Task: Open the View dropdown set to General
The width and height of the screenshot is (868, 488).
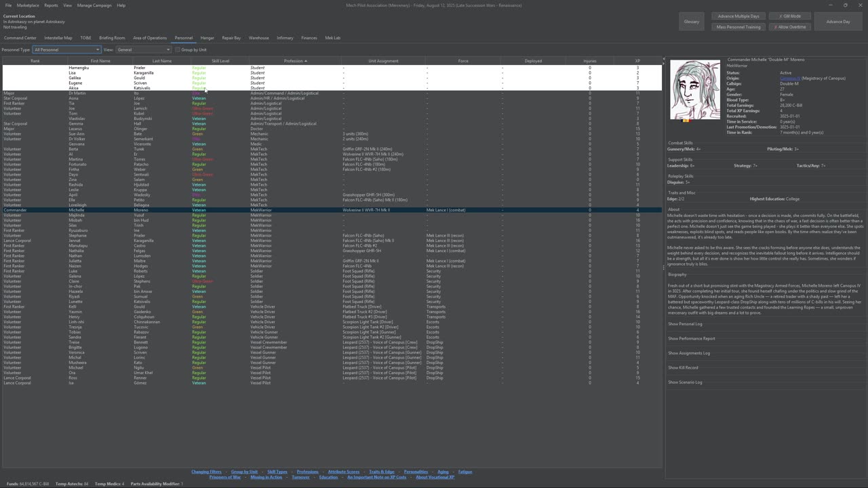Action: pos(144,49)
